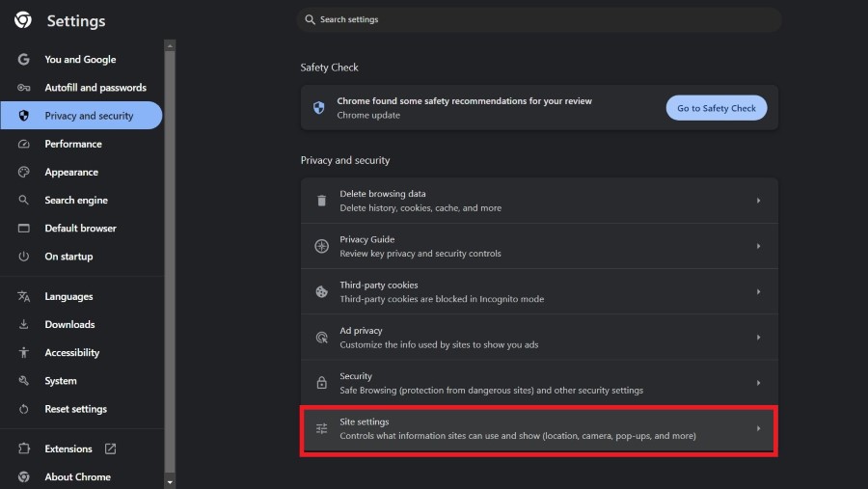This screenshot has width=868, height=489.
Task: Click the search magnifier icon in search bar
Action: coord(310,19)
